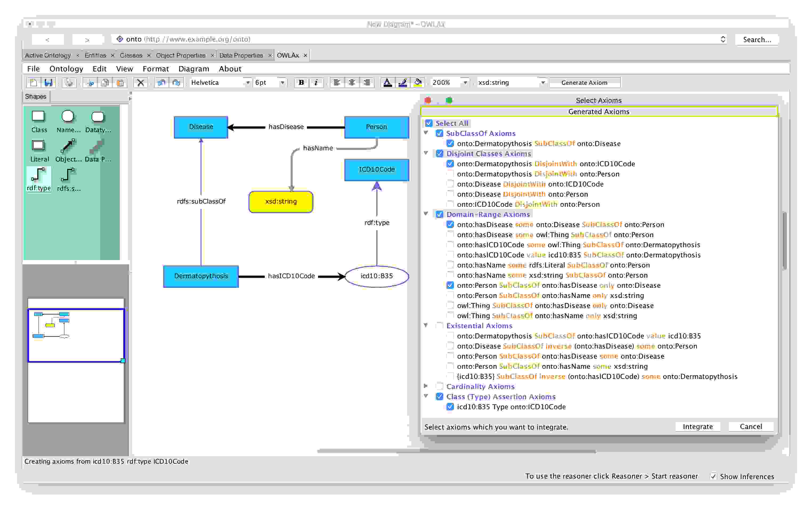Toggle the Show Inferences checkbox
812x510 pixels.
(713, 476)
